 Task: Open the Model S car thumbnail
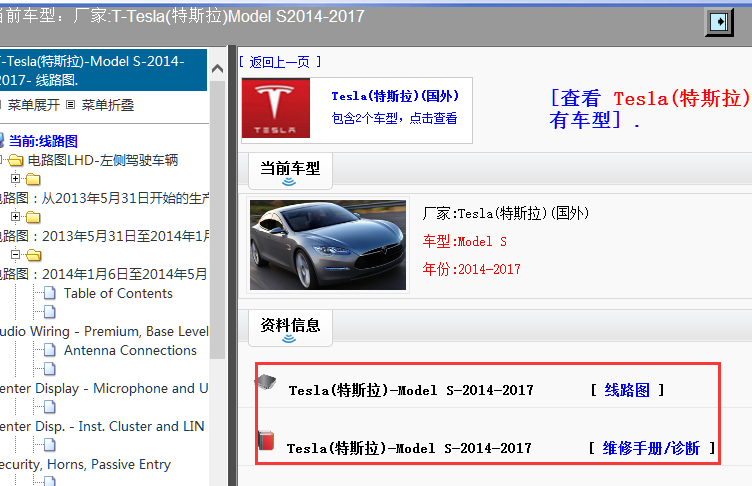328,245
